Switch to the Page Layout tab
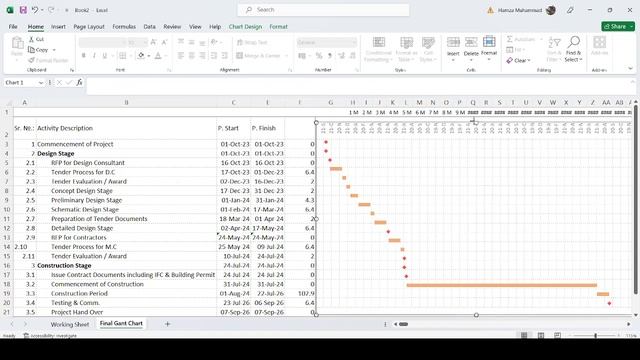This screenshot has width=640, height=360. point(89,27)
